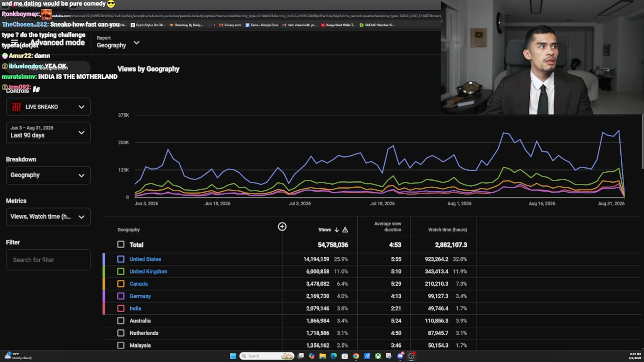Viewport: 644px width, 362px height.
Task: Open the Geography breakdown dropdown
Action: [48, 175]
